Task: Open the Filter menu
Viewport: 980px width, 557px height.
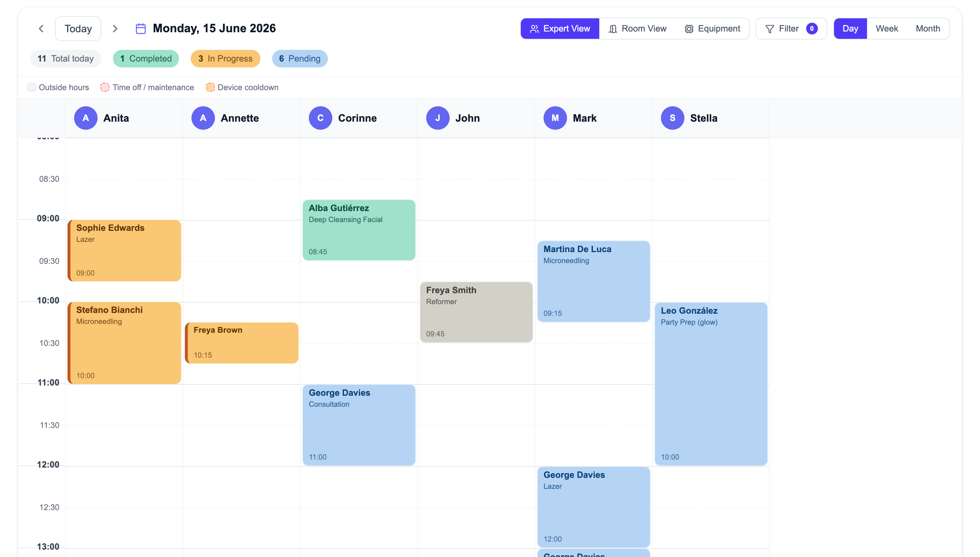Action: [791, 29]
